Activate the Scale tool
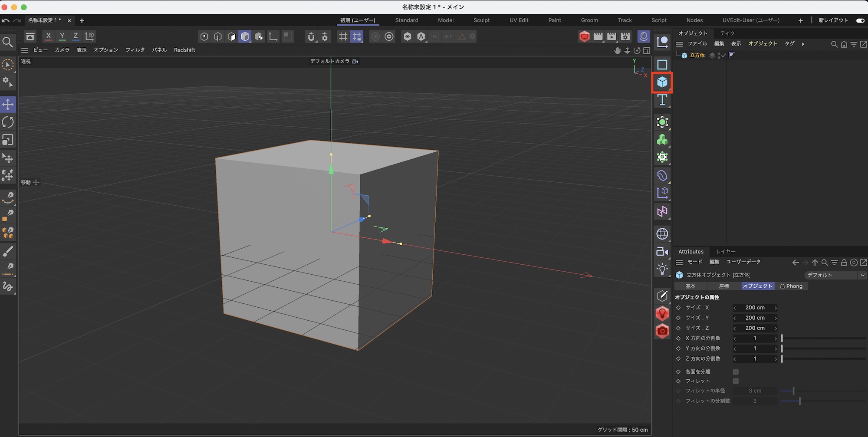The image size is (868, 437). (8, 140)
